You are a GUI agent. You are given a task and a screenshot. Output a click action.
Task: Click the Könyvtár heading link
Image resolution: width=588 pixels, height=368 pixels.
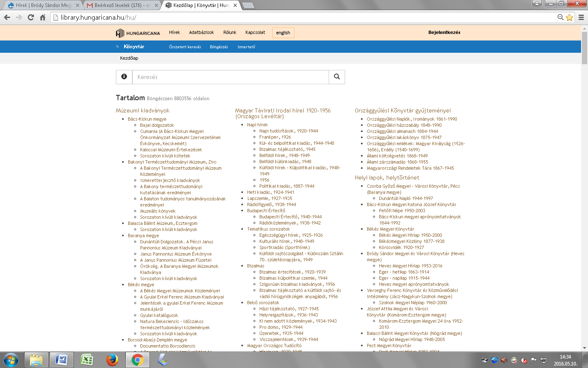(x=134, y=47)
